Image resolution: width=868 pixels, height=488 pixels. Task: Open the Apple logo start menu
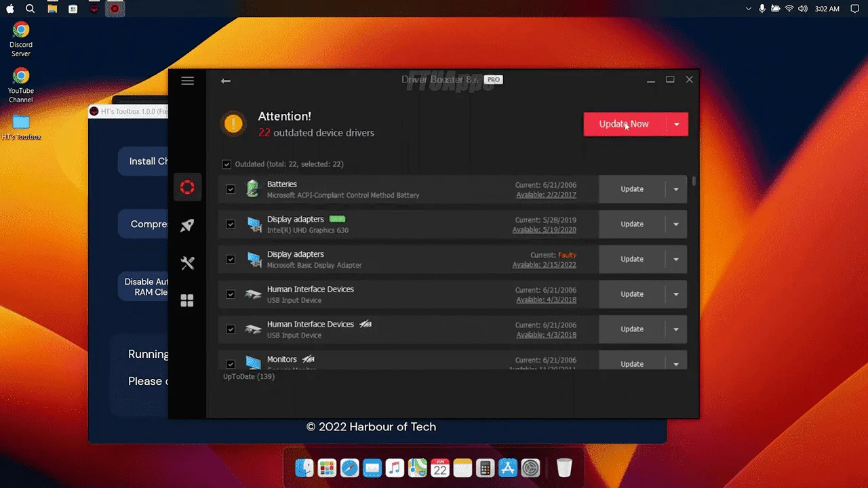click(10, 9)
